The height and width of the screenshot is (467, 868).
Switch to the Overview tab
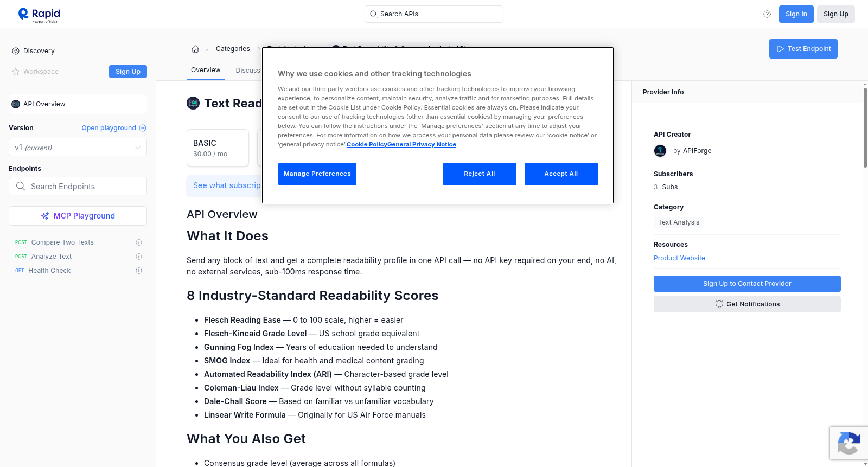click(206, 70)
